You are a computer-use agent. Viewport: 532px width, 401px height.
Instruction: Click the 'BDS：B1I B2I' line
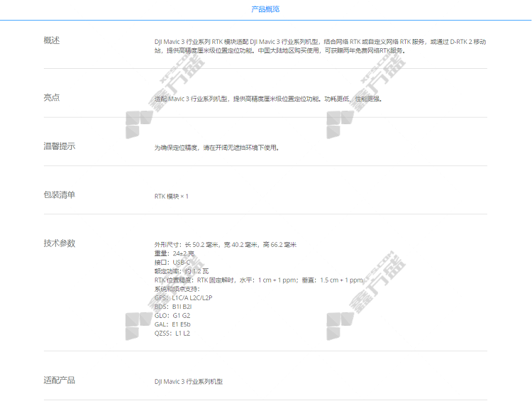173,307
